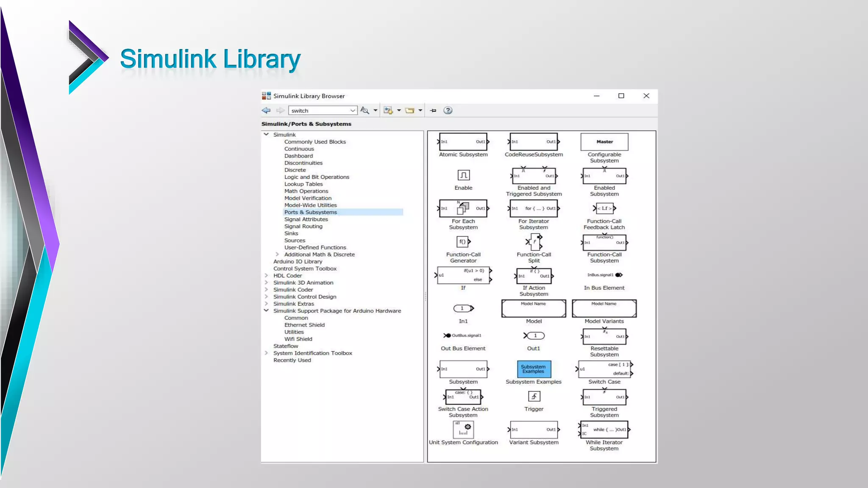The image size is (868, 488).
Task: Open the Sinks library
Action: (291, 233)
